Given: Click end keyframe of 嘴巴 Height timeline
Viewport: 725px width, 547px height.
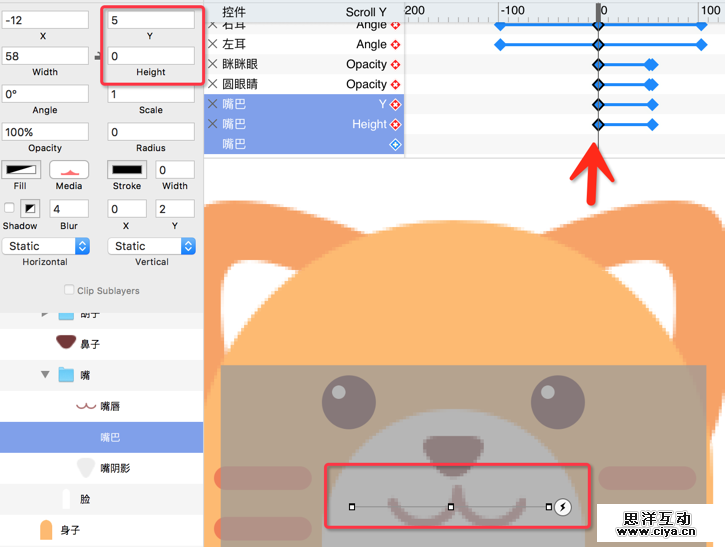Looking at the screenshot, I should [652, 125].
